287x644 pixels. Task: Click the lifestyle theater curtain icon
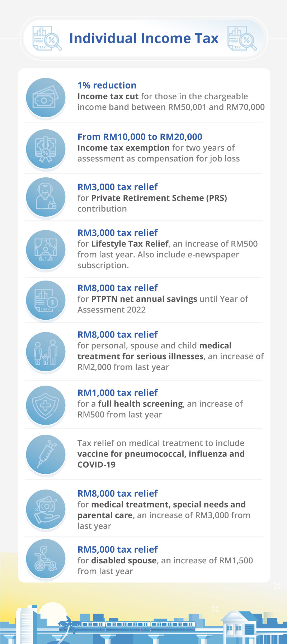pyautogui.click(x=46, y=249)
